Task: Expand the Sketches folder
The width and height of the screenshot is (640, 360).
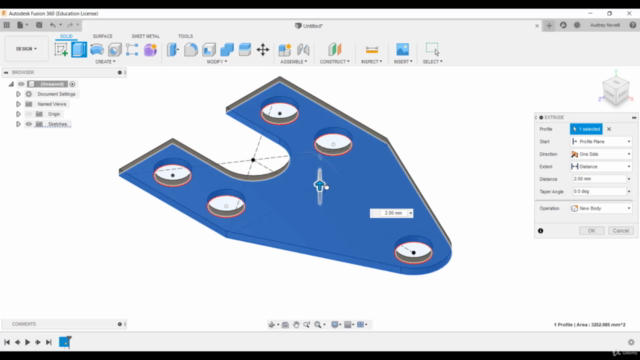Action: click(x=18, y=124)
